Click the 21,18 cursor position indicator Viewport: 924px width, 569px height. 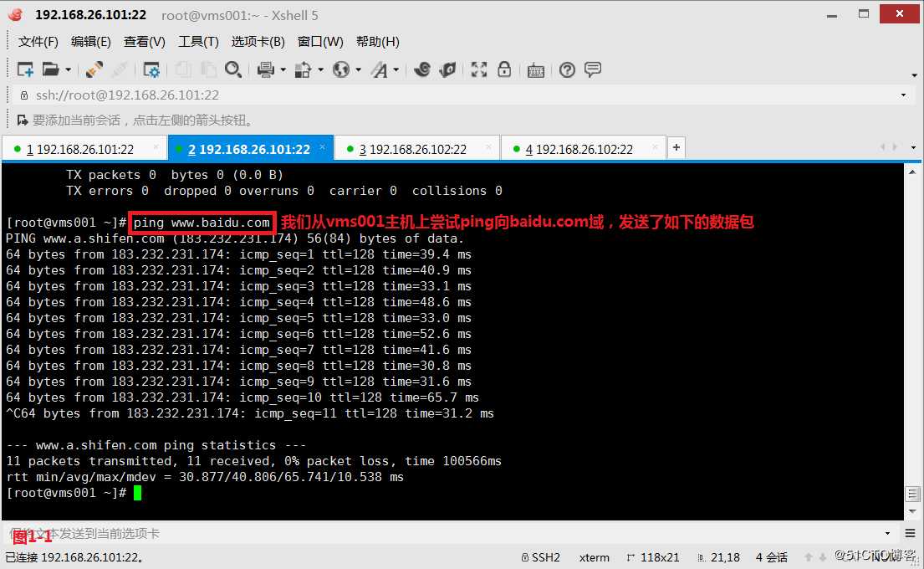click(x=718, y=557)
